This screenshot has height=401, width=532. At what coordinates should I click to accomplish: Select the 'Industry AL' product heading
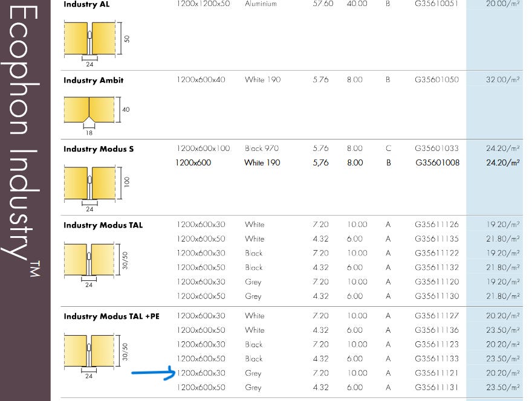[x=86, y=4]
